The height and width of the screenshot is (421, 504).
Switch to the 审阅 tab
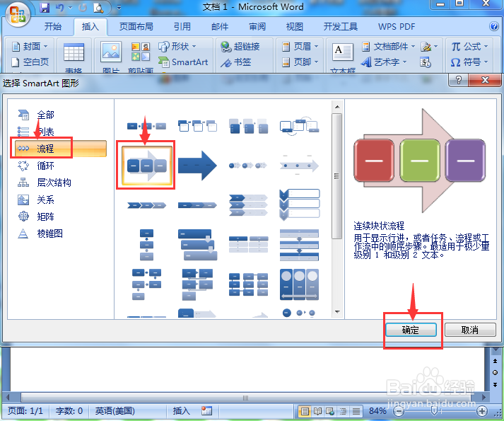point(257,26)
